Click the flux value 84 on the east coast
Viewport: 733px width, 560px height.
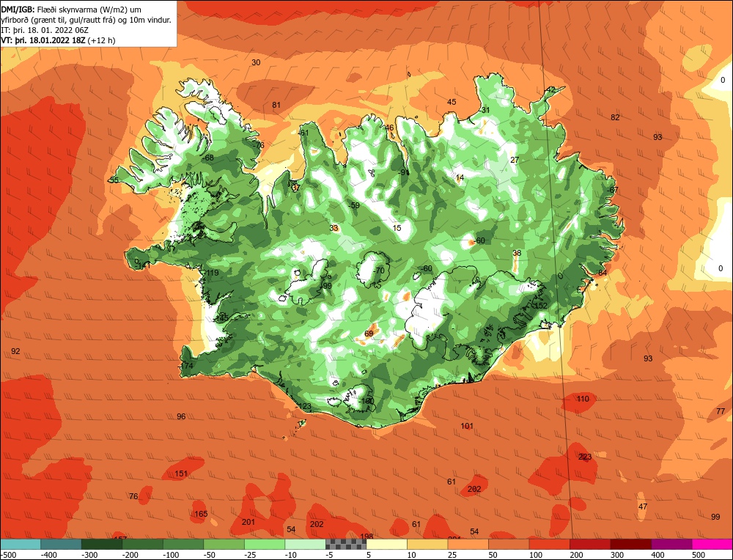(603, 273)
